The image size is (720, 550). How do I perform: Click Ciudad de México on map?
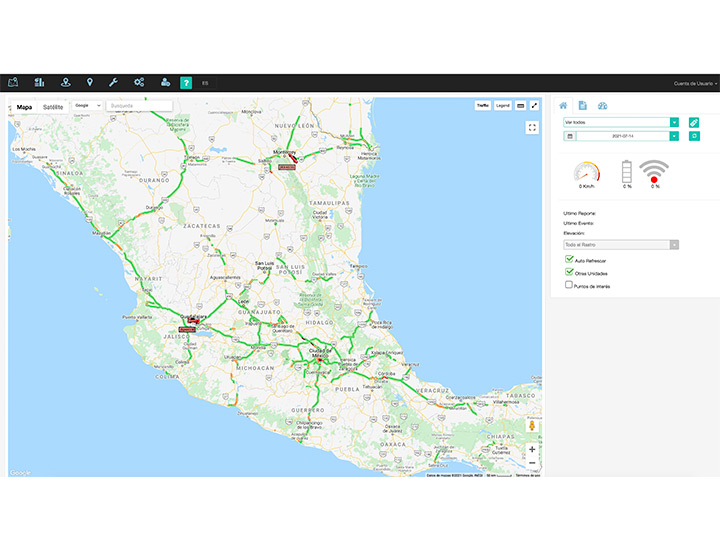tap(320, 353)
